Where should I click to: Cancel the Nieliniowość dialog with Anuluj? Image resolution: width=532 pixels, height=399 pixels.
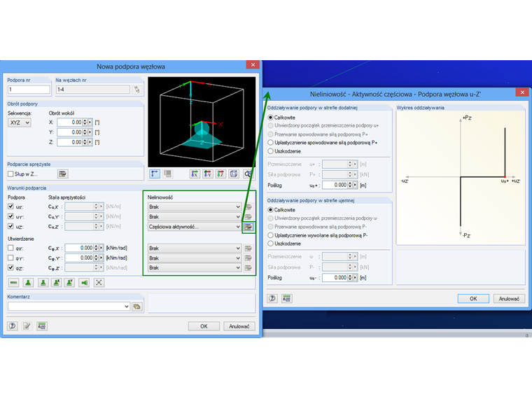click(x=509, y=299)
